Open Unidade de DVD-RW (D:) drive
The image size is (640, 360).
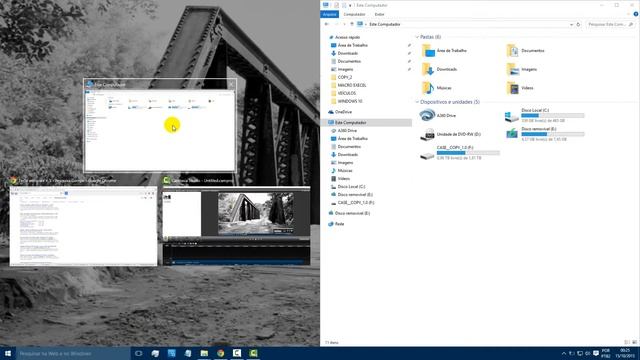pos(451,134)
